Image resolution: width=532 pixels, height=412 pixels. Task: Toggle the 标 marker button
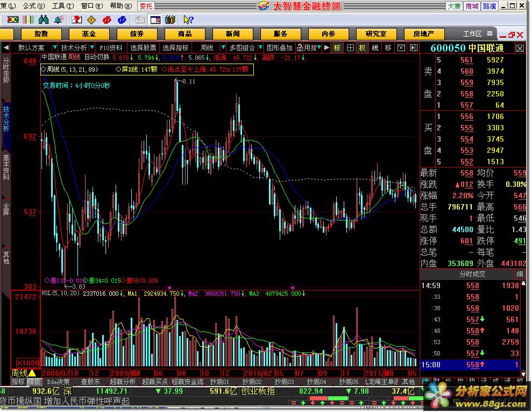pos(337,47)
